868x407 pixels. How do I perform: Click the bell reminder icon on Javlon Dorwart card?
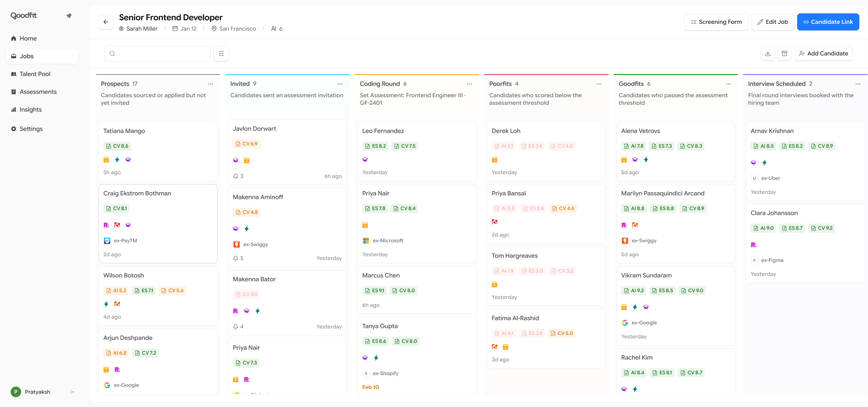235,176
